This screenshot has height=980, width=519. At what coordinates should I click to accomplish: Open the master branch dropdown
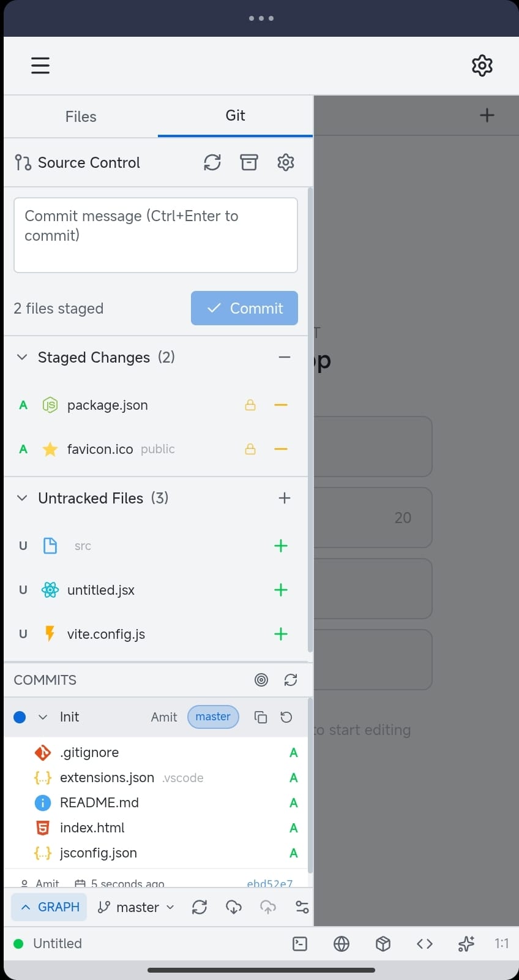135,907
